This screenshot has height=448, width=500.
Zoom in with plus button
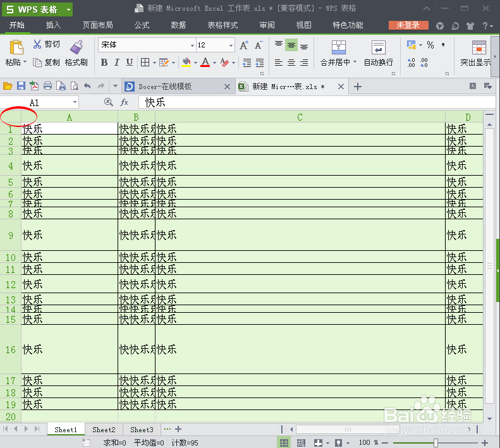pos(485,443)
